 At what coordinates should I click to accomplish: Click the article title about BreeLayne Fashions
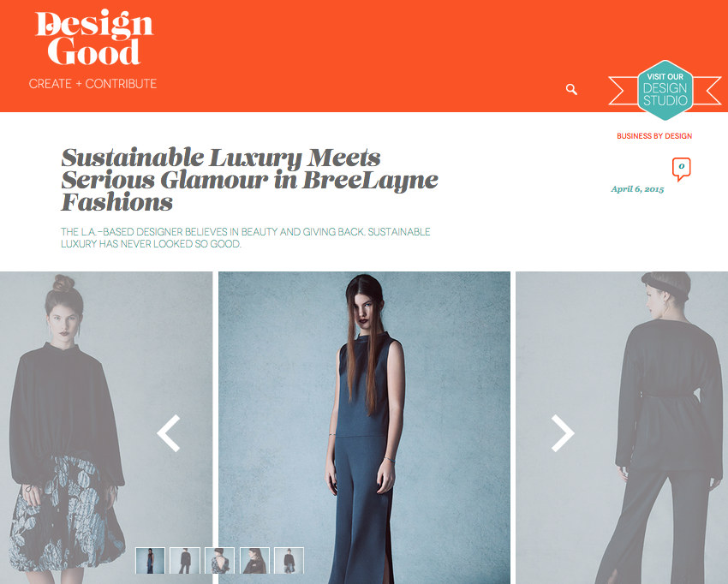249,180
